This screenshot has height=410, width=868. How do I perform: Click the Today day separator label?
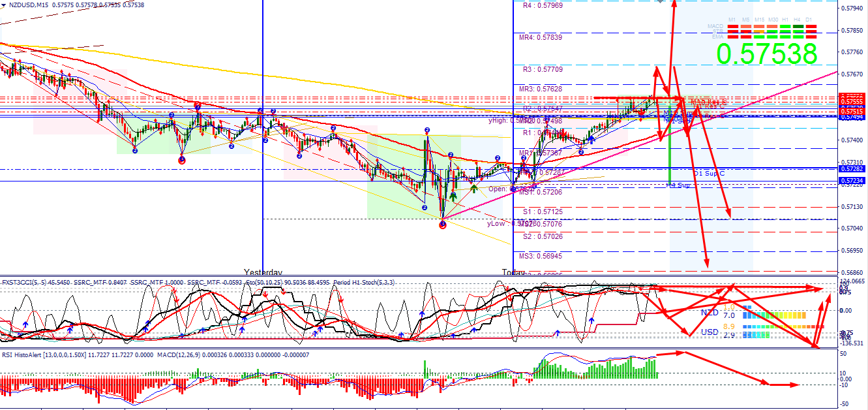(513, 272)
